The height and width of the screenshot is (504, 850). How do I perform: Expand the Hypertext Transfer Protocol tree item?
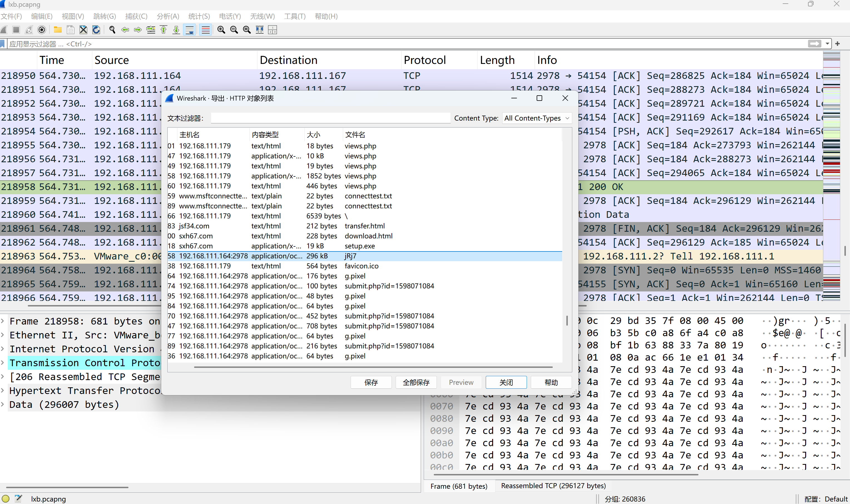(3, 391)
